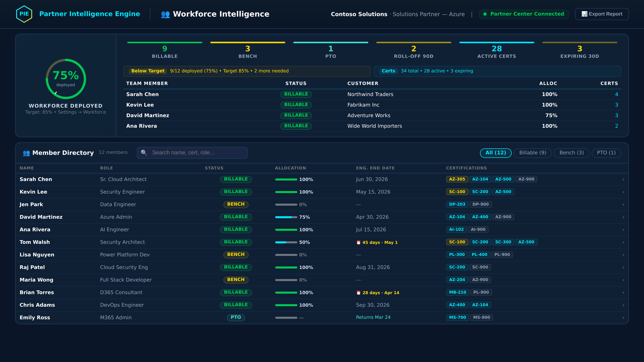The height and width of the screenshot is (362, 644).
Task: Click the search name, cert, role field
Action: (192, 153)
